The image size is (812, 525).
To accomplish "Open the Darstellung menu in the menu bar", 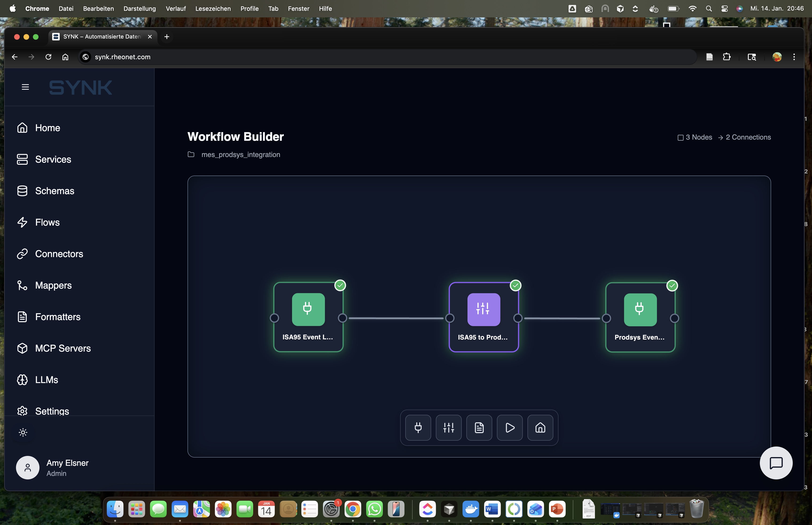I will (140, 8).
